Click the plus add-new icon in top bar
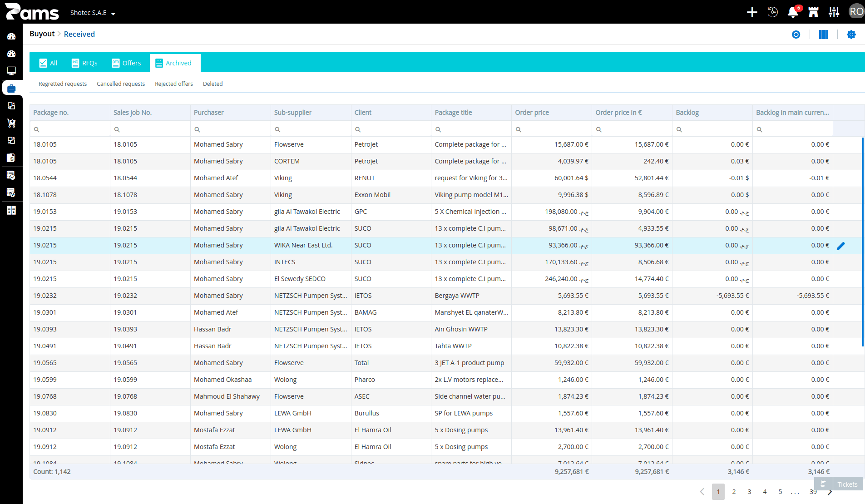 pos(752,12)
